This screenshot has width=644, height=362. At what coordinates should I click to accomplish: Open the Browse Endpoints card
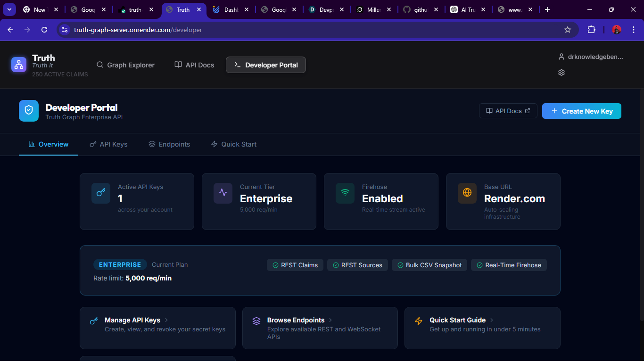[320, 328]
